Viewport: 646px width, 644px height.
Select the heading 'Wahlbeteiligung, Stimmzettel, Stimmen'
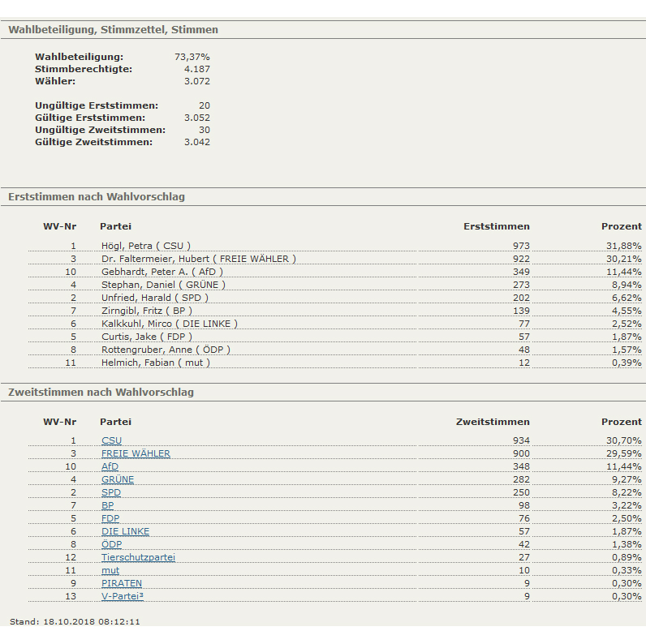pos(114,30)
